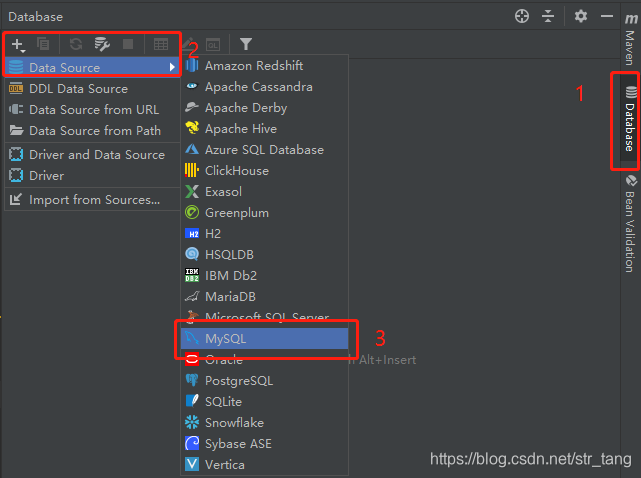641x478 pixels.
Task: Open the Maven side tab
Action: tap(630, 39)
